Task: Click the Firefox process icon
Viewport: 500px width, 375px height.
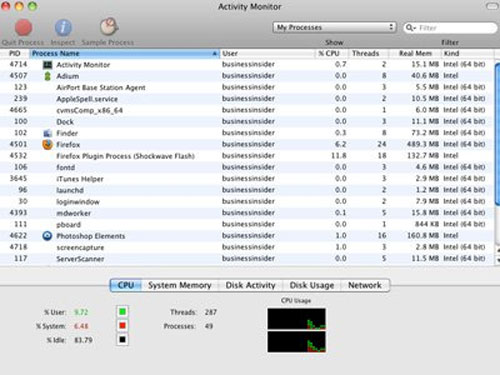Action: 48,145
